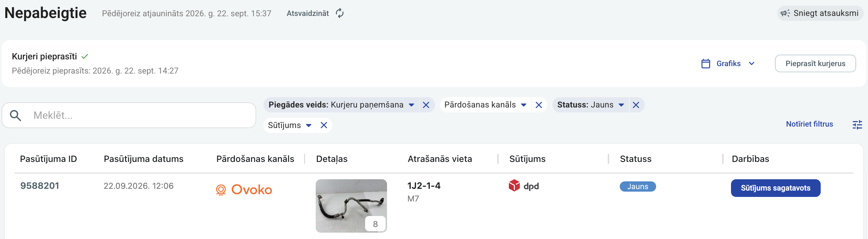Click the M7 location sublabel

coord(413,199)
